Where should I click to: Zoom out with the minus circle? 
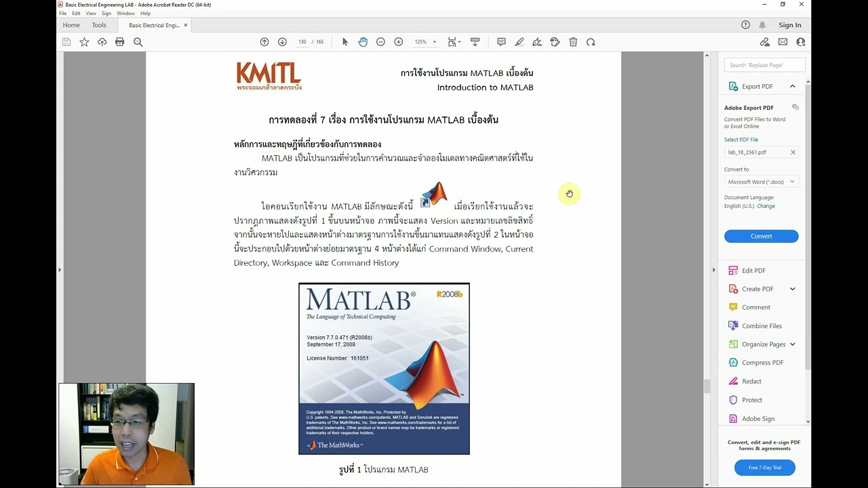[380, 42]
